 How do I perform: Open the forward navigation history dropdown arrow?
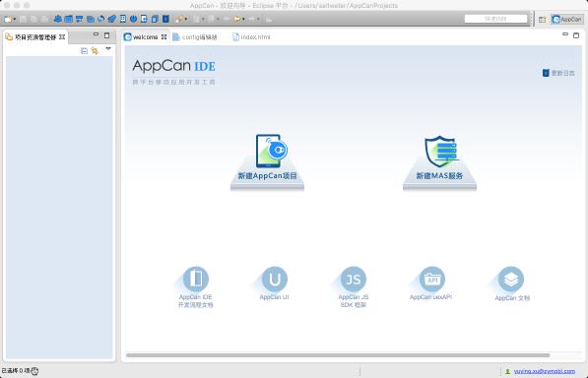pyautogui.click(x=258, y=19)
